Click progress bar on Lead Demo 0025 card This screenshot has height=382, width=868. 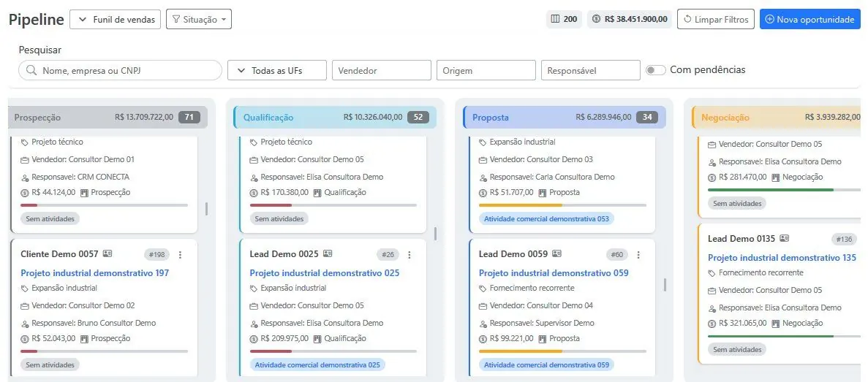point(333,351)
